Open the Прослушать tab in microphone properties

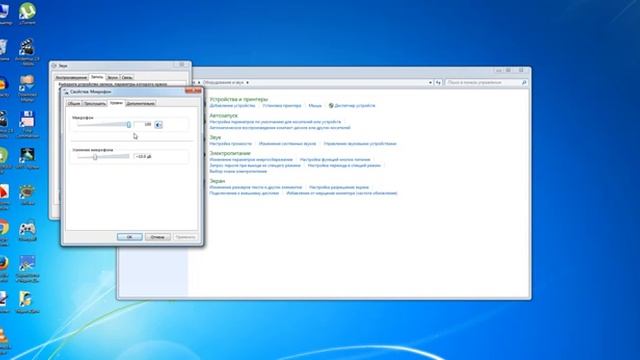pyautogui.click(x=95, y=103)
